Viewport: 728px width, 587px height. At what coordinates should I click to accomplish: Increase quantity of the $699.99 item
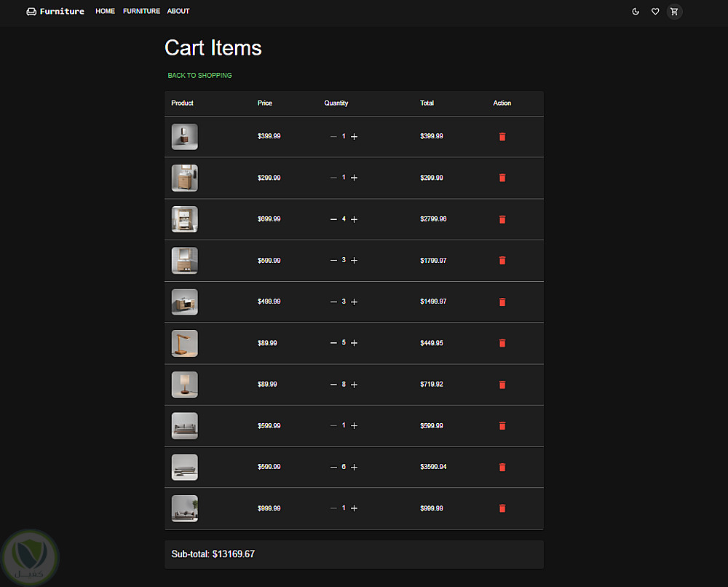[x=355, y=219]
